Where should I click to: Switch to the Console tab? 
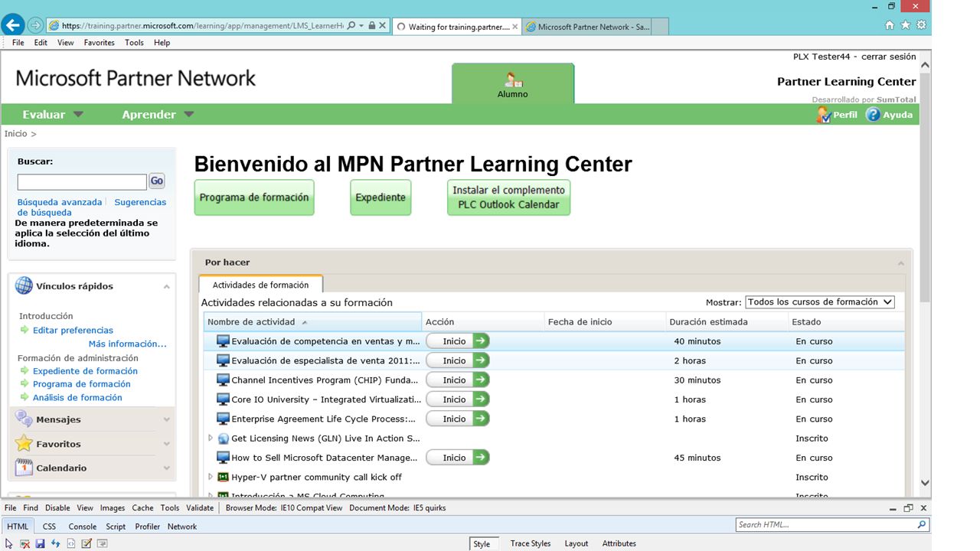83,527
